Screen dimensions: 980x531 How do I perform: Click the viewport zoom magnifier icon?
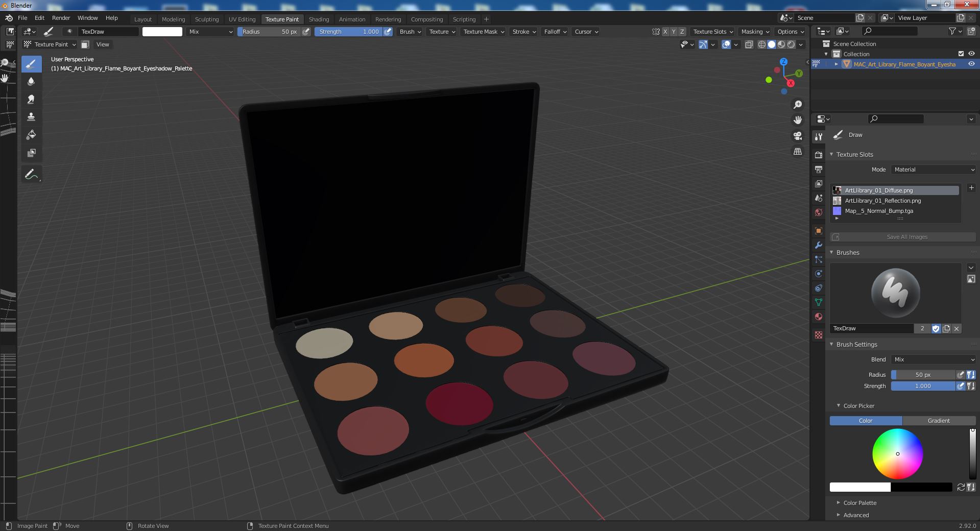(x=798, y=105)
